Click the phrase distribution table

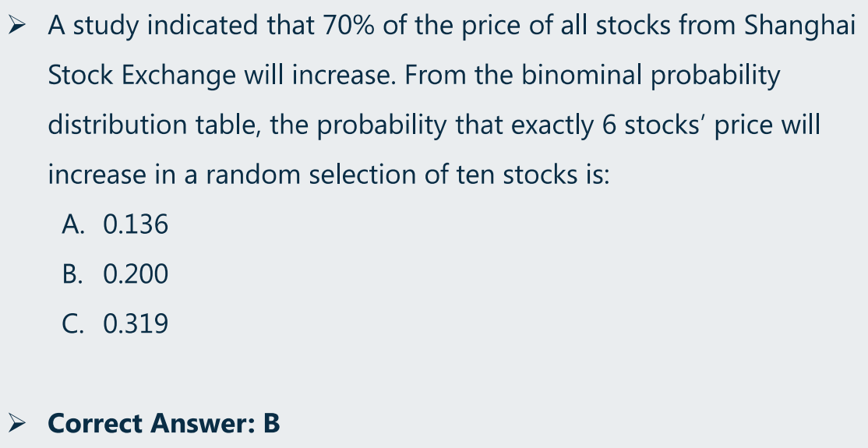click(x=154, y=125)
